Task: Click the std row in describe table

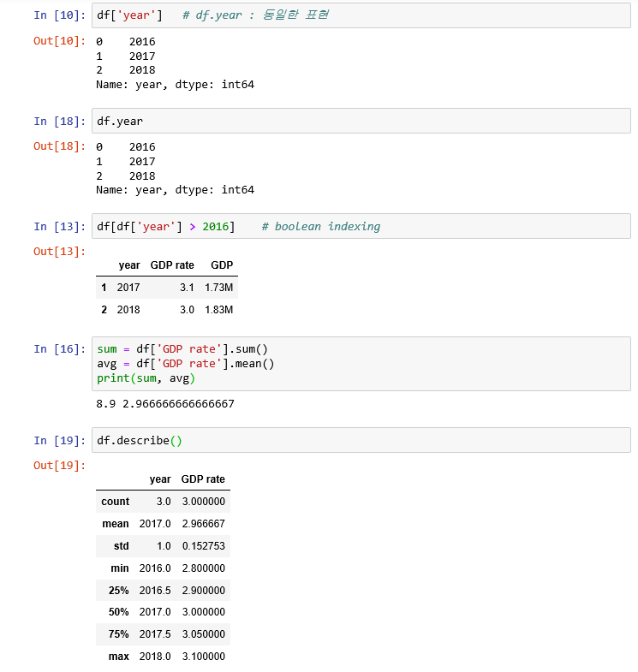Action: coord(163,546)
